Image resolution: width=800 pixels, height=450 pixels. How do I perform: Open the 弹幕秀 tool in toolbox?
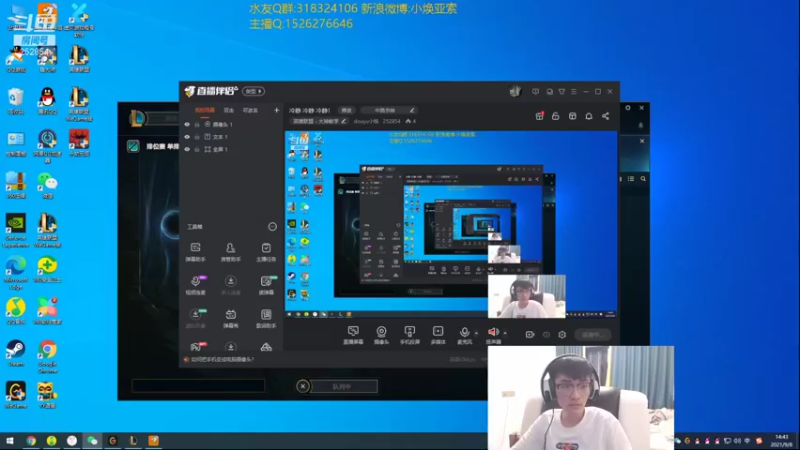[231, 318]
